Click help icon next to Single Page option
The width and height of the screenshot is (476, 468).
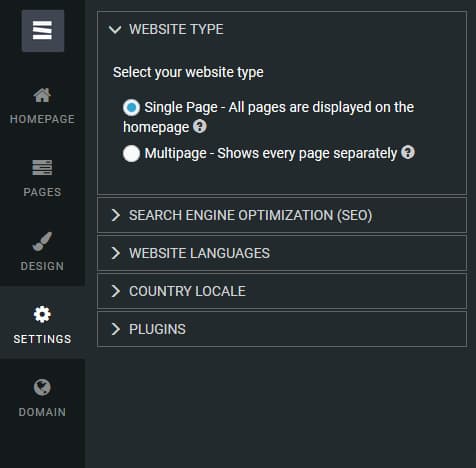200,127
